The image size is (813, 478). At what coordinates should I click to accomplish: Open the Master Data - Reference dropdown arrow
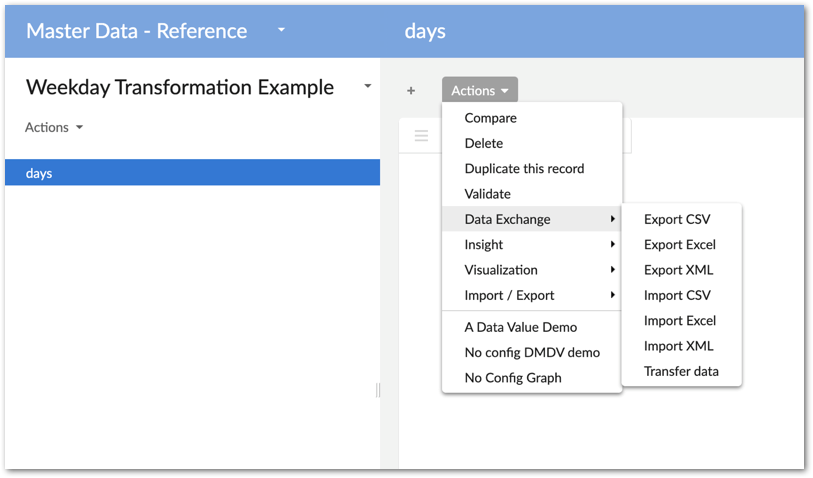(281, 30)
